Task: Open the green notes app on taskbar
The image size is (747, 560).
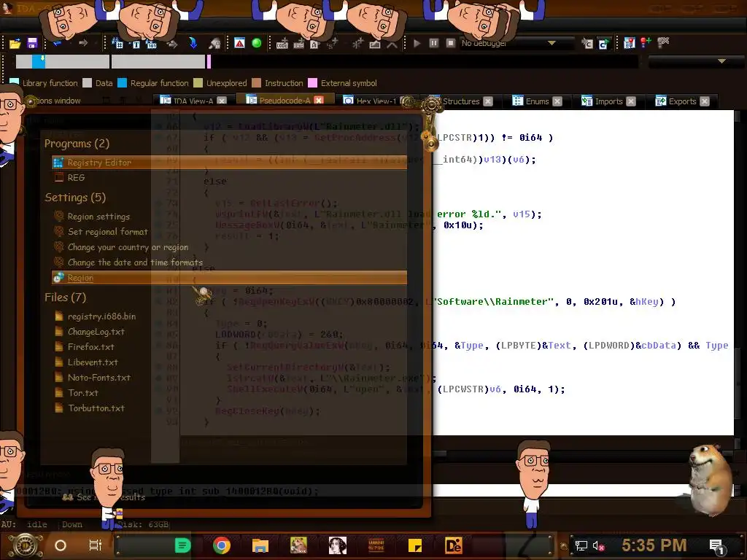Action: [x=183, y=545]
